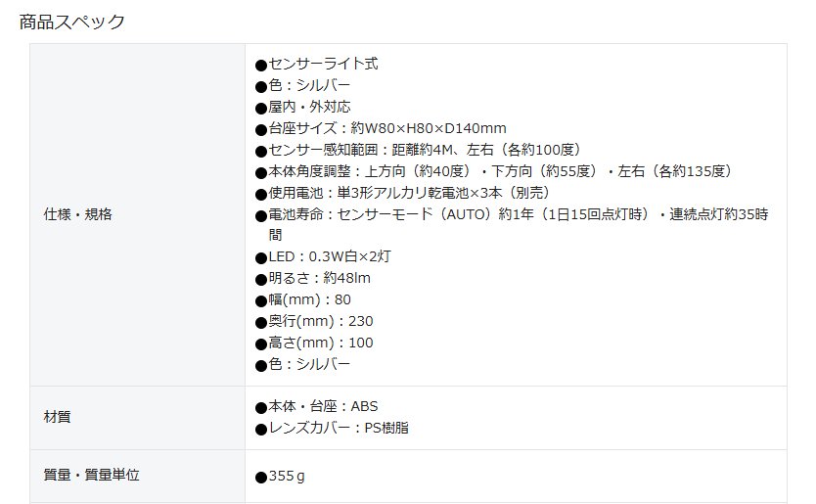Screen dimensions: 816x504
Task: Select the 電池寿命 battery life line
Action: tap(512, 224)
